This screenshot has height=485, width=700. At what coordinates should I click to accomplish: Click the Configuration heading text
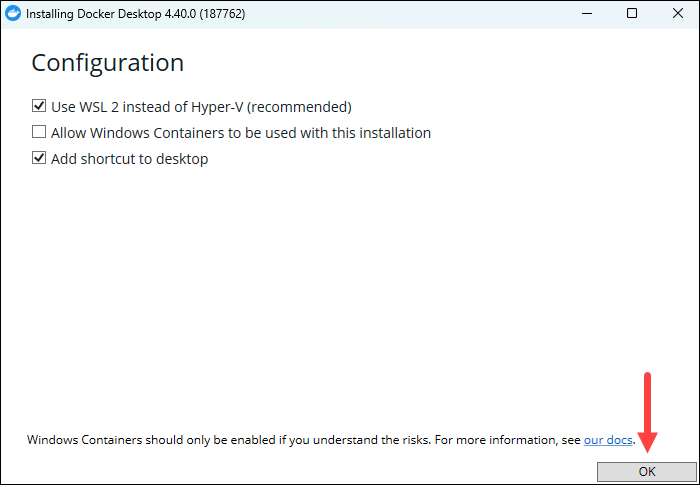pyautogui.click(x=108, y=63)
